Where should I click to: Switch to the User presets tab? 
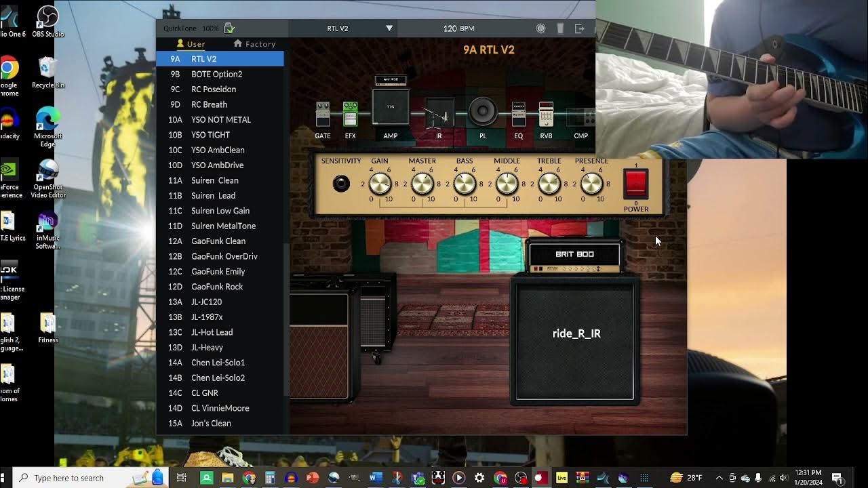(191, 44)
